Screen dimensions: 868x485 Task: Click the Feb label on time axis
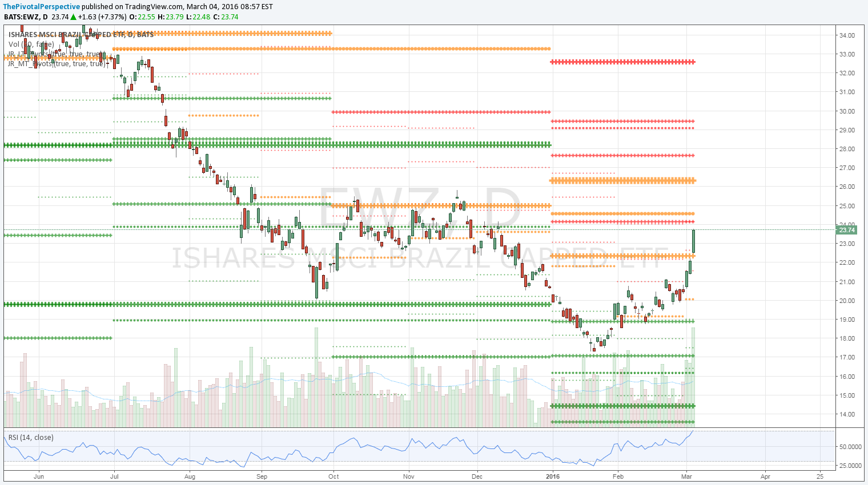(617, 476)
